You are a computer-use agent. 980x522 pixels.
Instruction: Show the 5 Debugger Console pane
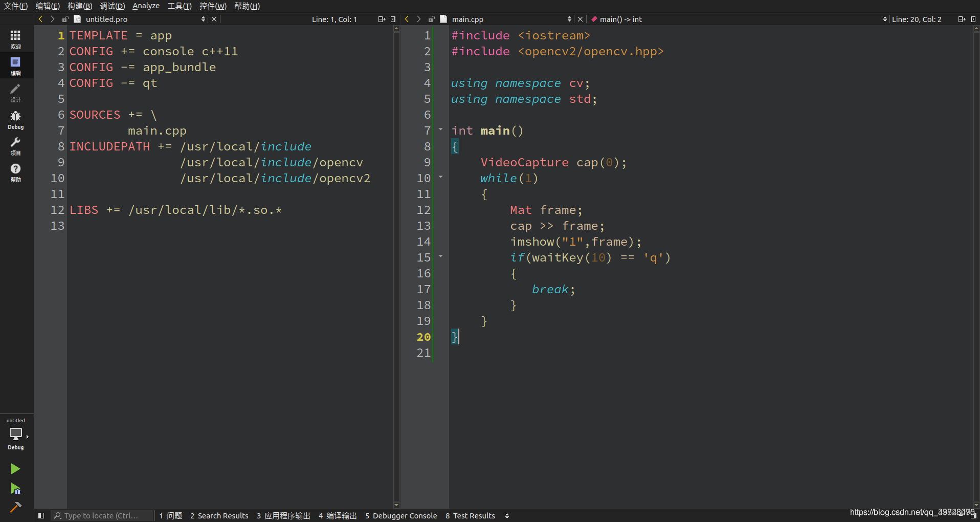pos(401,516)
